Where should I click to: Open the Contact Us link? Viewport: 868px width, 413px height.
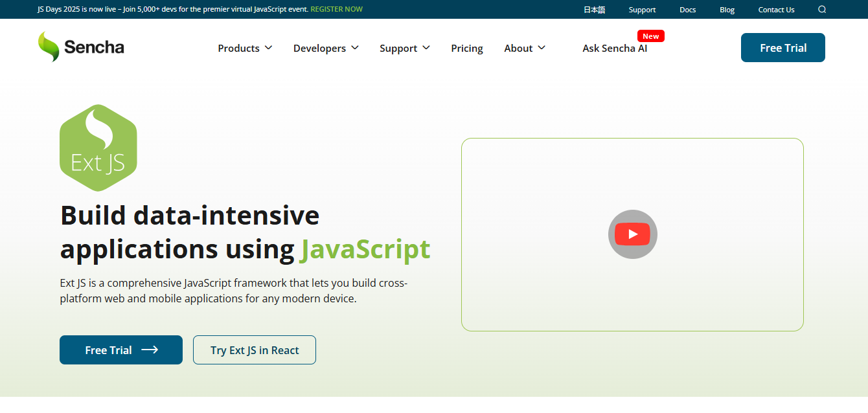click(x=776, y=9)
